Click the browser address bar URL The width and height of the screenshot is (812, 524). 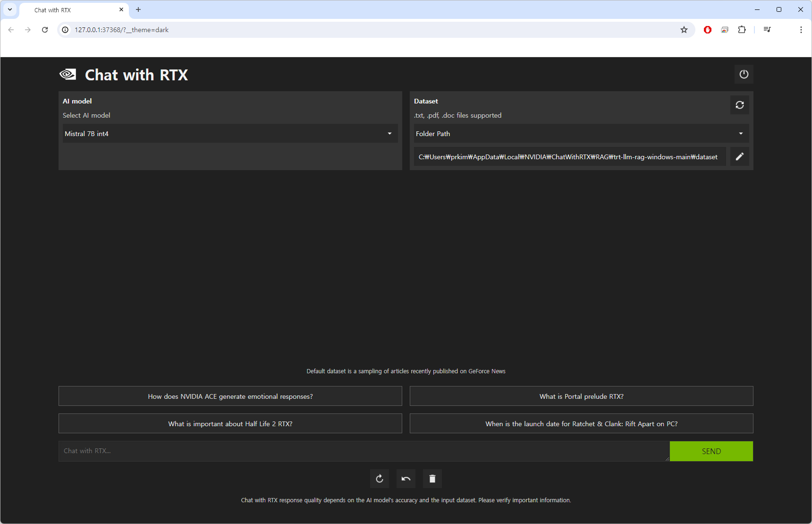121,30
